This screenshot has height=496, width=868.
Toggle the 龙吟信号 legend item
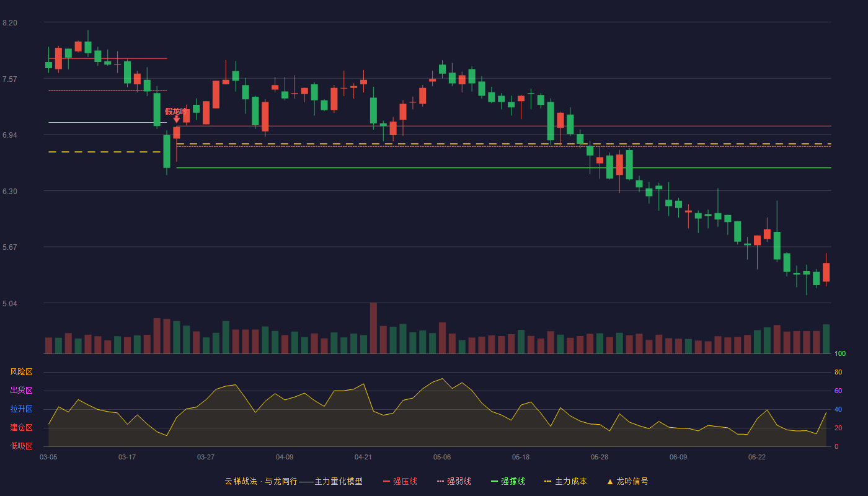point(627,481)
